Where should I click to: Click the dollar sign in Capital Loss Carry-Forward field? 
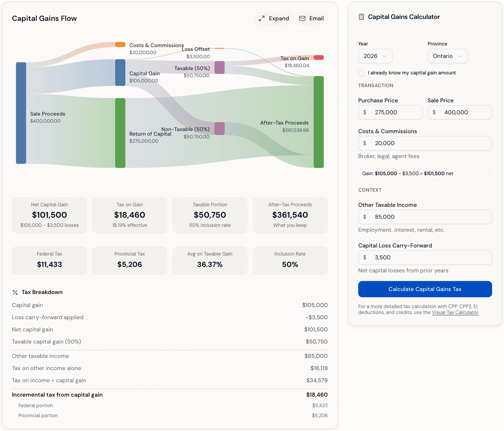coord(365,257)
